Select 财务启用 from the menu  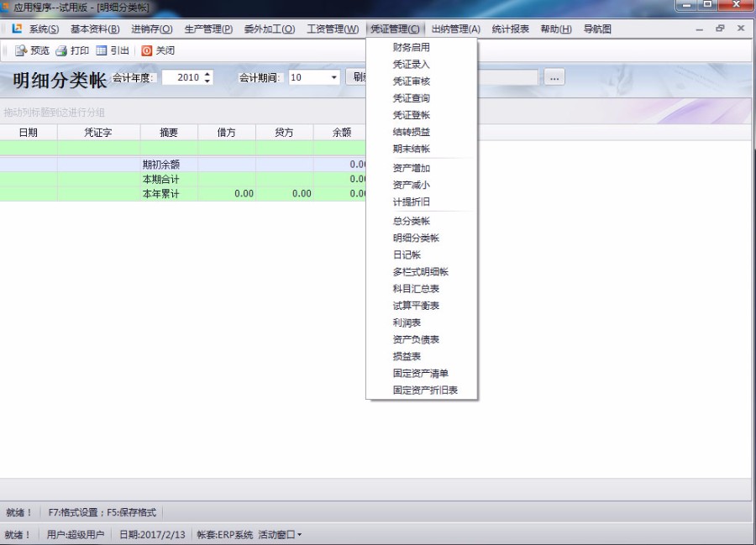(422, 47)
